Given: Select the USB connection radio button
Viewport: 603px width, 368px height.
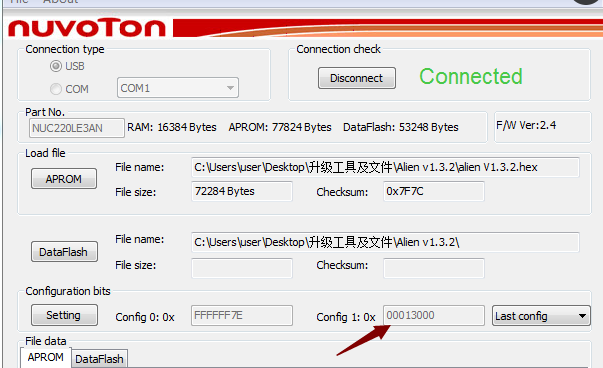Looking at the screenshot, I should 56,66.
